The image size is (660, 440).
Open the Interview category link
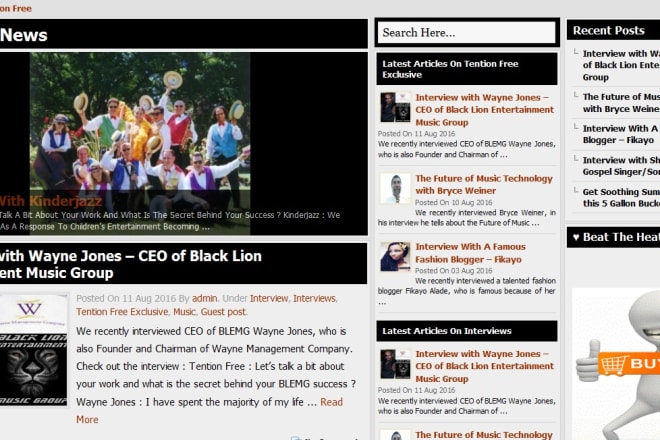(269, 299)
